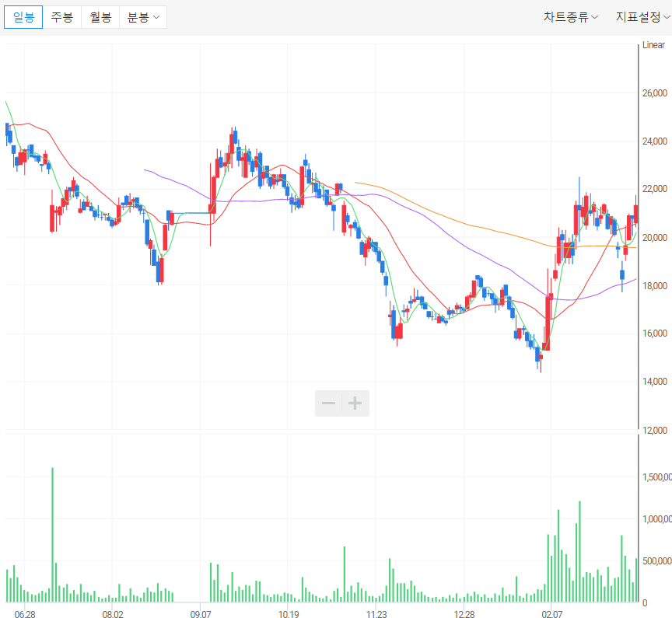672x618 pixels.
Task: Click the 12.28 date axis label
Action: [x=464, y=614]
